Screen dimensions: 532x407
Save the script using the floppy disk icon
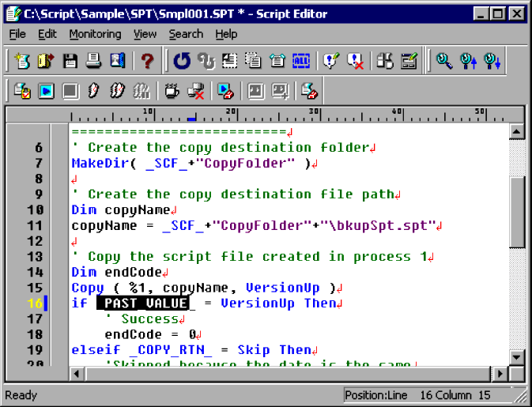click(x=70, y=62)
